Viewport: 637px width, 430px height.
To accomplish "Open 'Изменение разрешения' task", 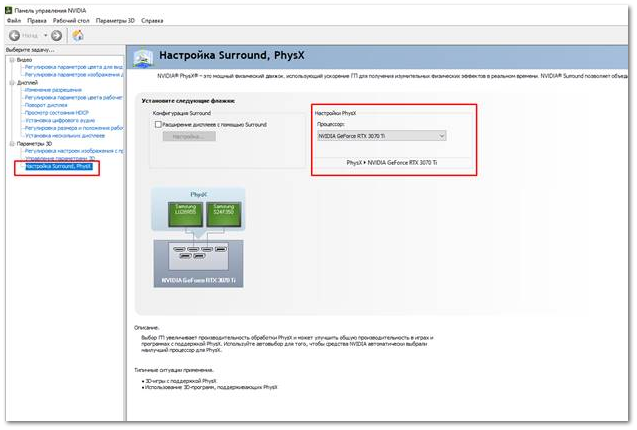I will [53, 90].
